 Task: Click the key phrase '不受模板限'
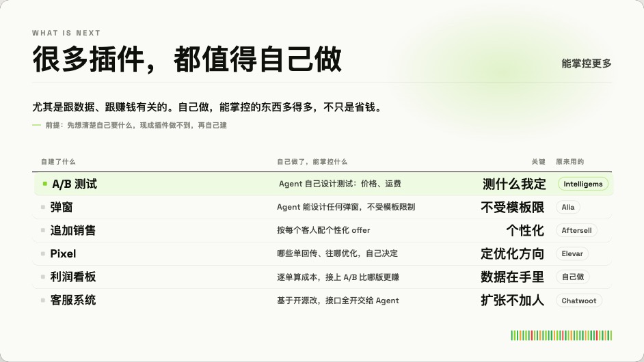point(513,207)
